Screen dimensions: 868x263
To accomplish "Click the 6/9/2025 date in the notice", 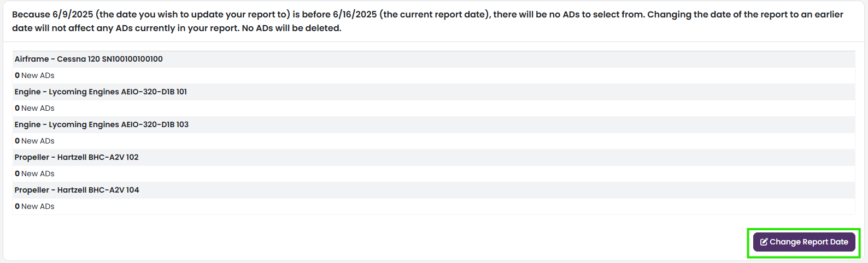I will pyautogui.click(x=73, y=15).
